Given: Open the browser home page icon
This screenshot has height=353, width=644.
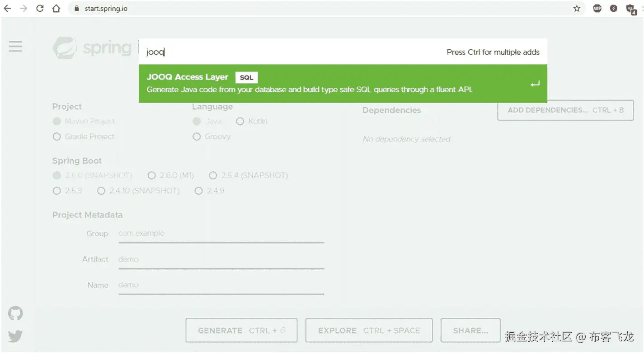Looking at the screenshot, I should pos(56,8).
